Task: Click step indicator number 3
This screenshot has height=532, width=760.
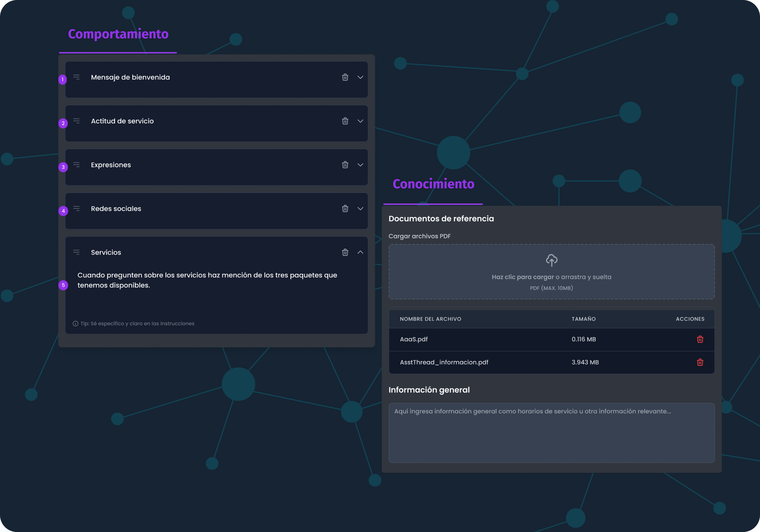Action: (x=63, y=167)
